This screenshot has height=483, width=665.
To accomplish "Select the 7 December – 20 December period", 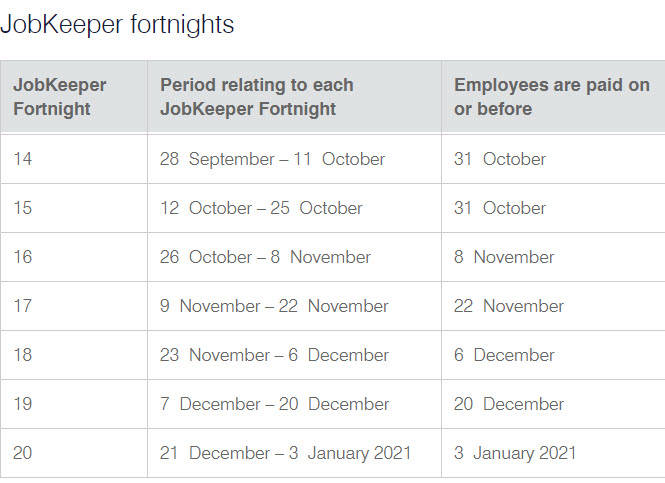I will (274, 404).
